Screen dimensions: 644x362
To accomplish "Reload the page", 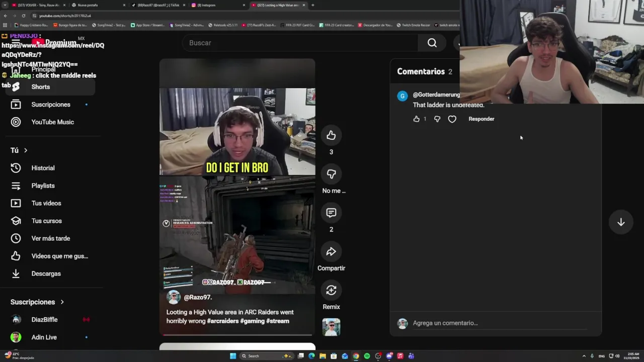I will coord(23,16).
